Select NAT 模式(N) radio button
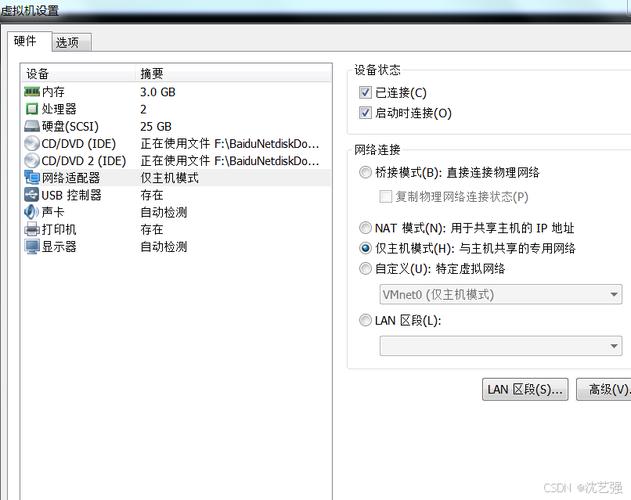Screen dimensions: 631x500 click(365, 227)
